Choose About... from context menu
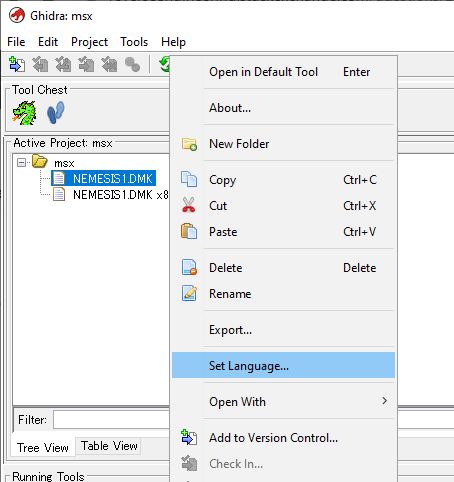This screenshot has width=454, height=482. pyautogui.click(x=284, y=108)
